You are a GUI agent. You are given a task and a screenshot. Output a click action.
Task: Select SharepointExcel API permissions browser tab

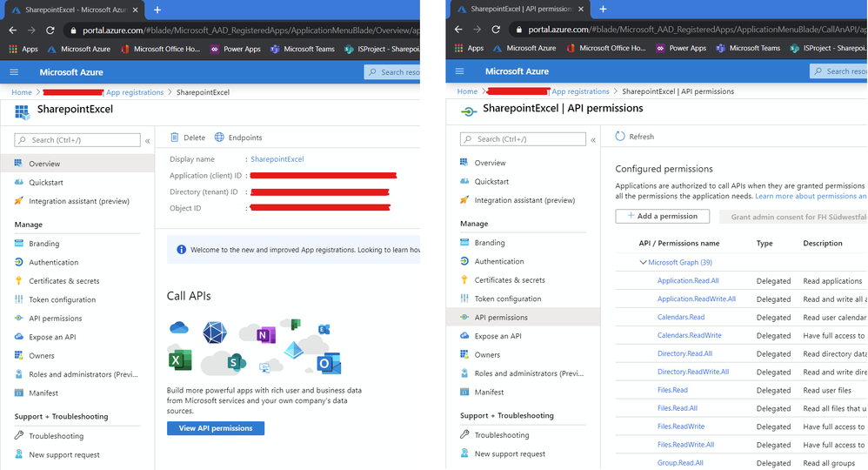click(518, 9)
